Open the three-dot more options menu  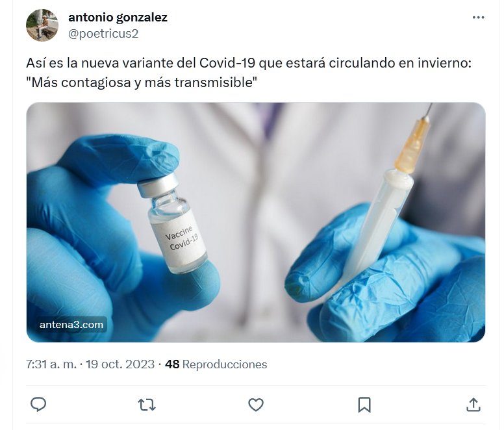pyautogui.click(x=478, y=18)
